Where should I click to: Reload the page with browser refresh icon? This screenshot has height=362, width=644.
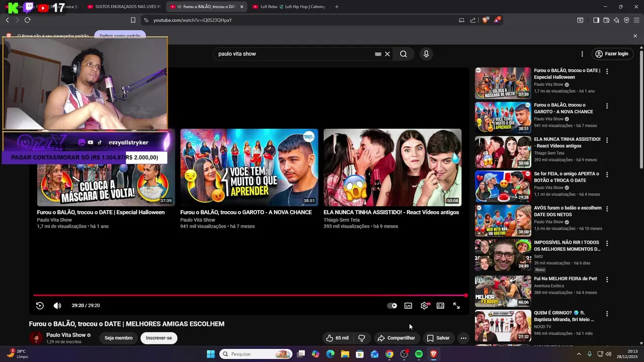(27, 20)
